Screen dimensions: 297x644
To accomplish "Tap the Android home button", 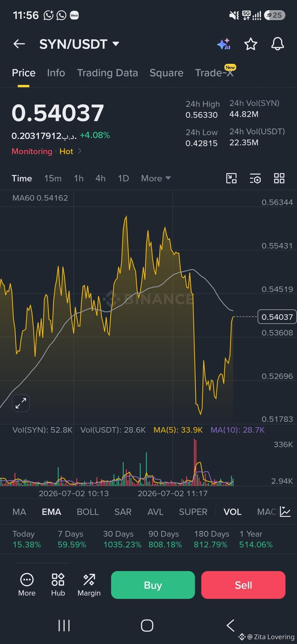I will tap(147, 626).
